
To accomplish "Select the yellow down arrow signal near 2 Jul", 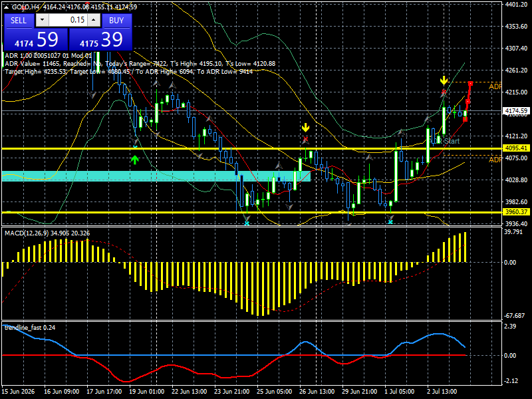I will coord(444,80).
